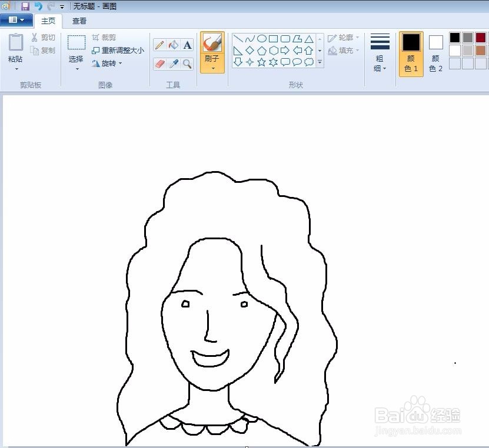Select the rectangle shape
Screen dimensions: 489x448
(x=274, y=39)
